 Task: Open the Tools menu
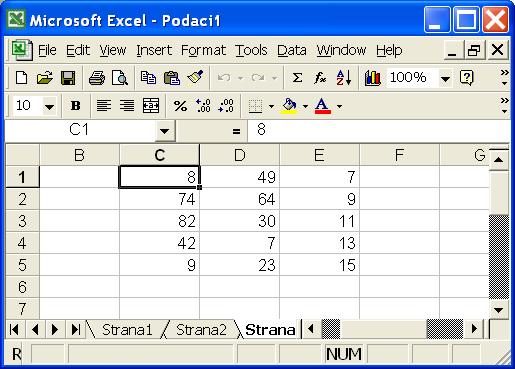tap(251, 50)
